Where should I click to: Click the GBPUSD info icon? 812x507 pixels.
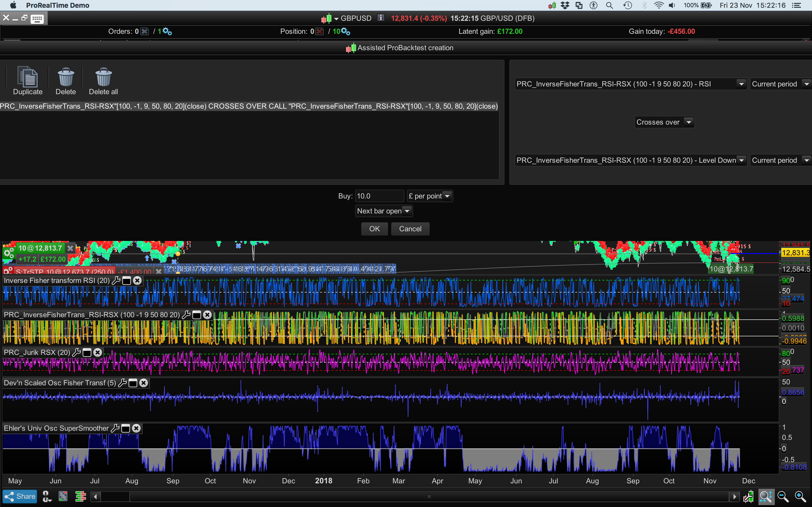(380, 18)
